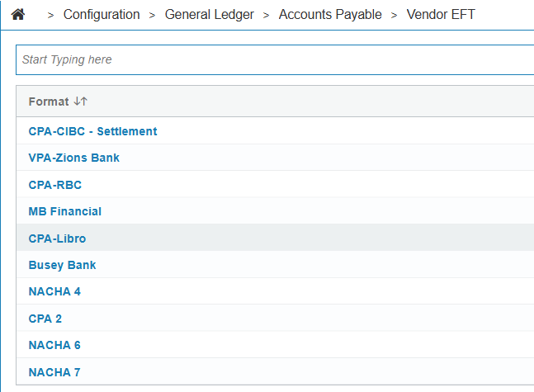Open the CPA 2 format
The image size is (534, 392).
pos(45,319)
